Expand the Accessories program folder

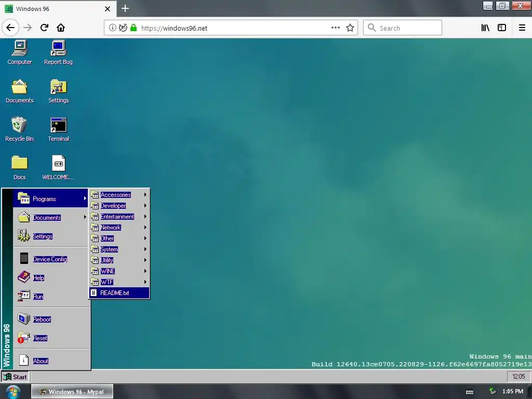coord(119,195)
